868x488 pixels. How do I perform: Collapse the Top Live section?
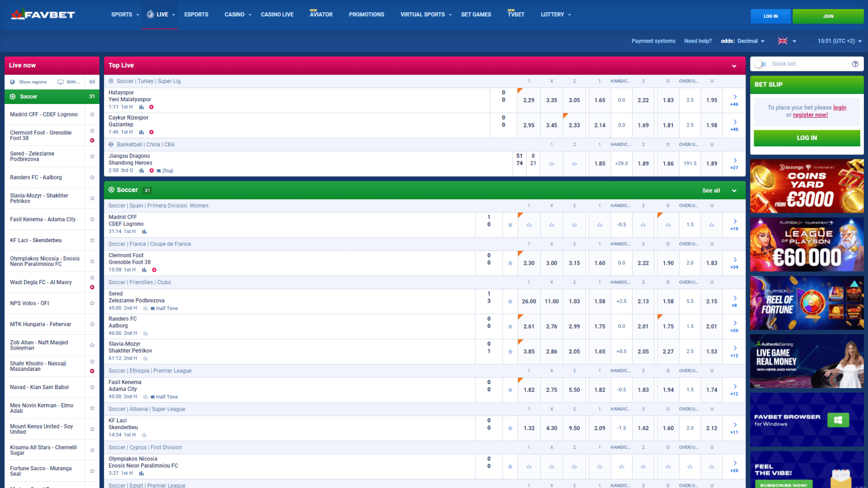pyautogui.click(x=734, y=66)
